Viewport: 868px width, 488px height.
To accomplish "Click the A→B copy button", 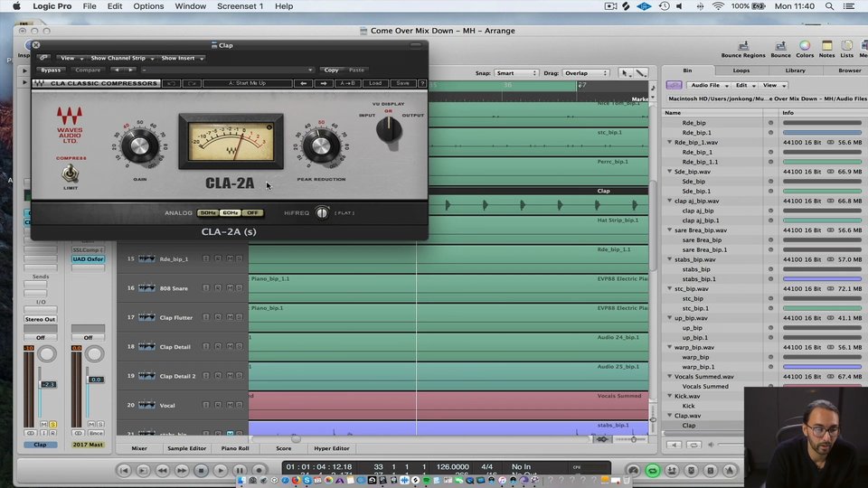I will pyautogui.click(x=347, y=83).
